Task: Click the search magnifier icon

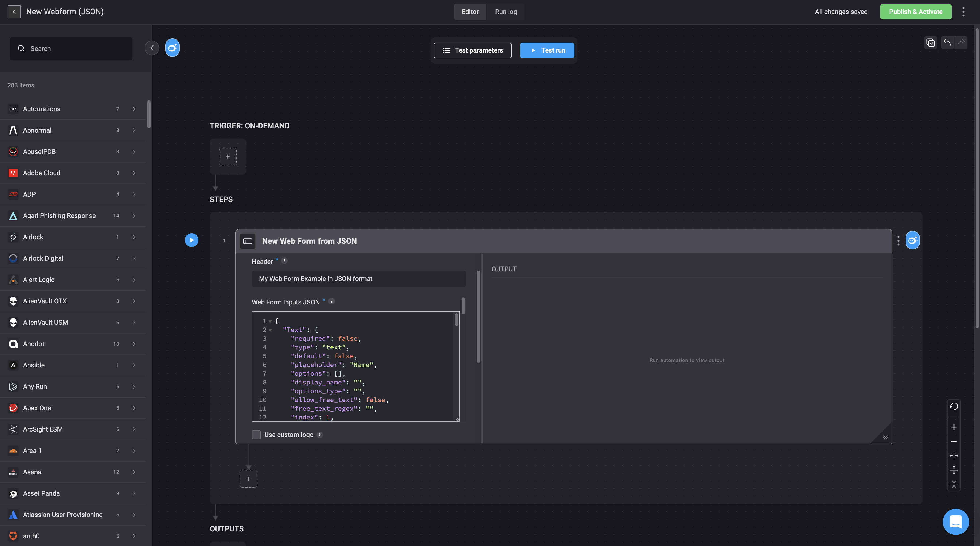Action: (x=21, y=48)
